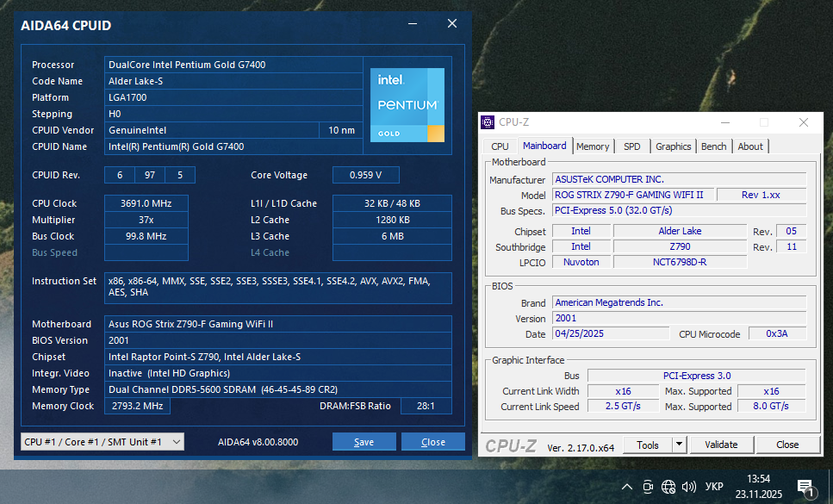The image size is (833, 504).
Task: Click the Chipset value Intel Raptor Point-S Z790
Action: (x=278, y=357)
